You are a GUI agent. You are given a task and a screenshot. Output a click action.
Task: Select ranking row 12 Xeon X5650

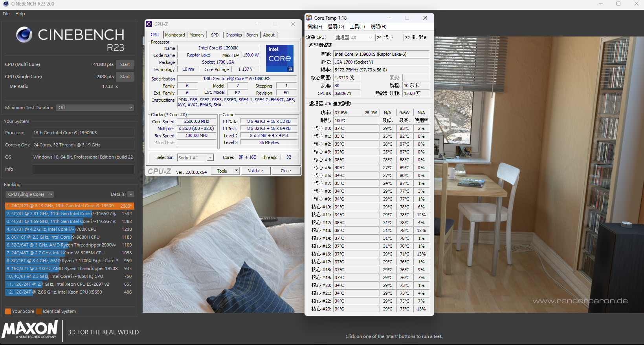point(70,292)
